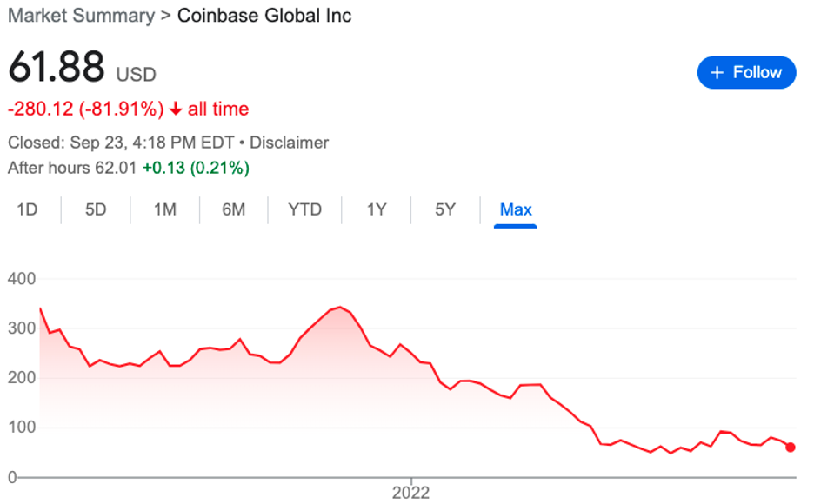Viewport: 814px width, 504px height.
Task: Select the 1D time range tab
Action: [27, 209]
